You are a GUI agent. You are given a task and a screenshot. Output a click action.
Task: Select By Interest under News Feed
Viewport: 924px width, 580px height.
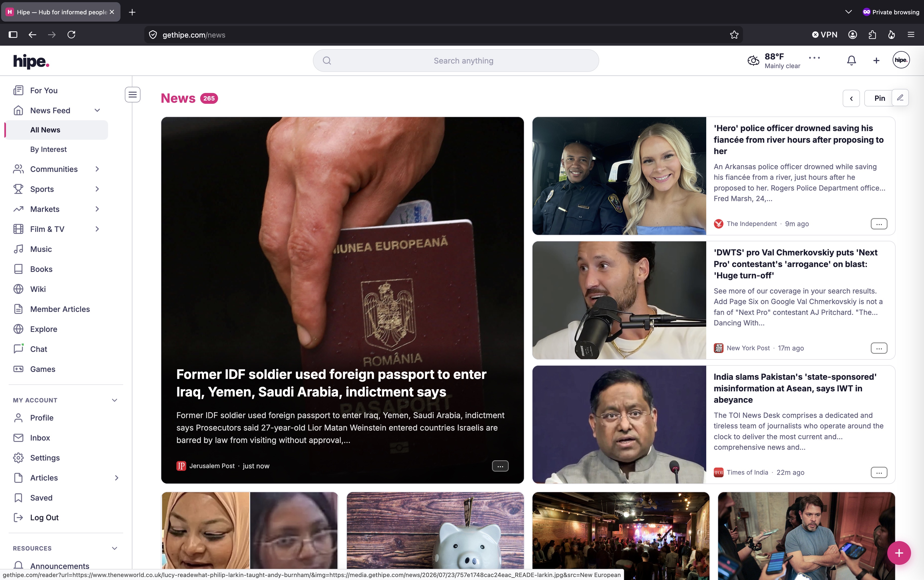coord(48,149)
